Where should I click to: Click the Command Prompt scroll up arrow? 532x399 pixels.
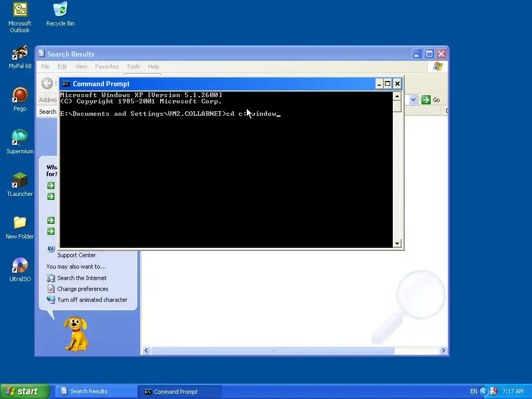click(397, 96)
